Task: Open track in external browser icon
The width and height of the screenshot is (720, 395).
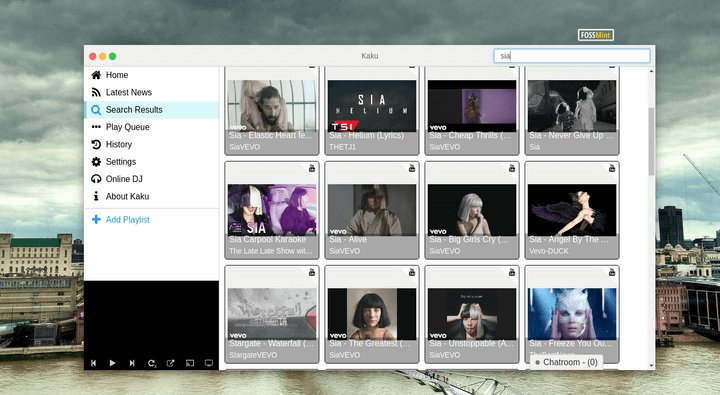Action: pyautogui.click(x=170, y=363)
